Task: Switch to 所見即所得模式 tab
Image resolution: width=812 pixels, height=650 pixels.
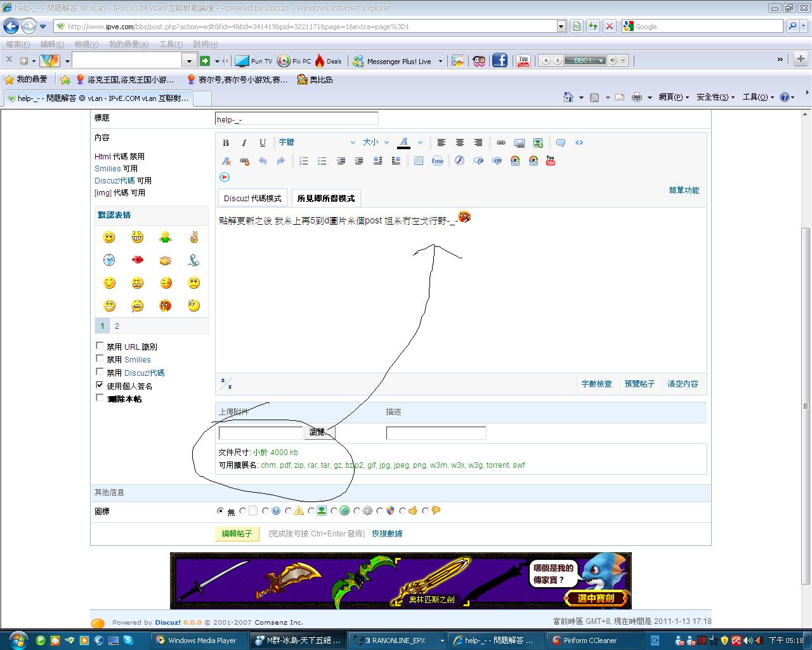Action: point(326,198)
